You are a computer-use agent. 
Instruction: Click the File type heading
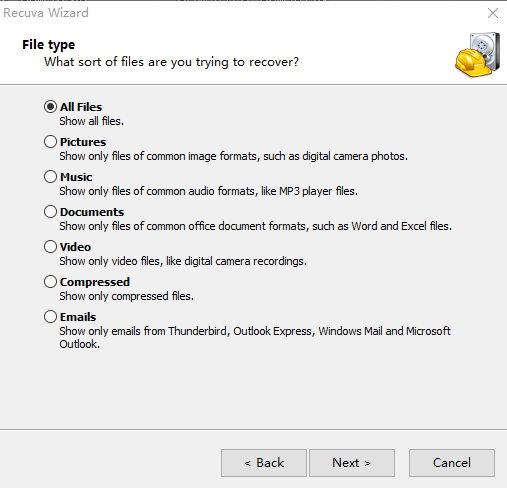[x=48, y=45]
